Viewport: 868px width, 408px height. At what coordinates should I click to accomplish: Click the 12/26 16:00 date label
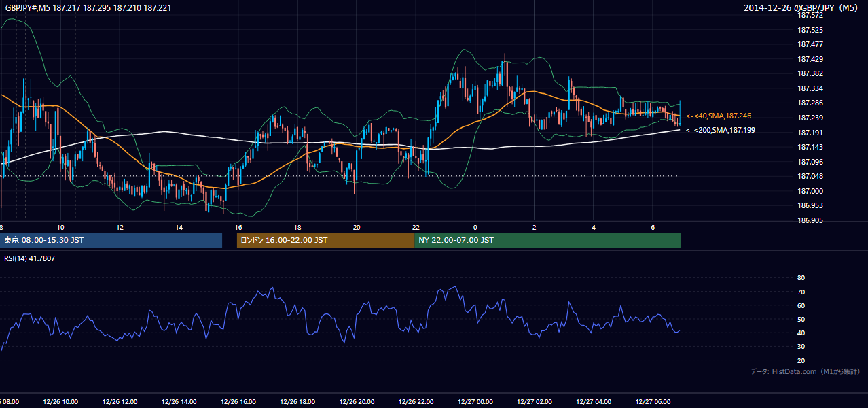238,402
